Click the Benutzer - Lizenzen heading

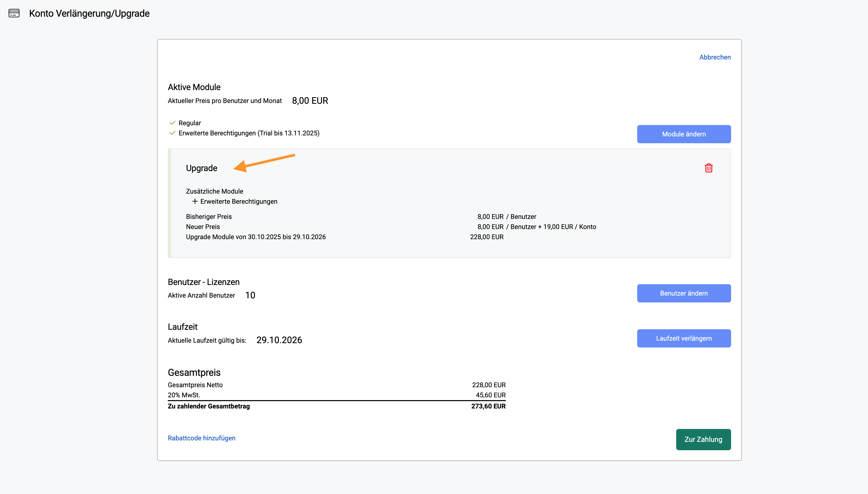[203, 282]
